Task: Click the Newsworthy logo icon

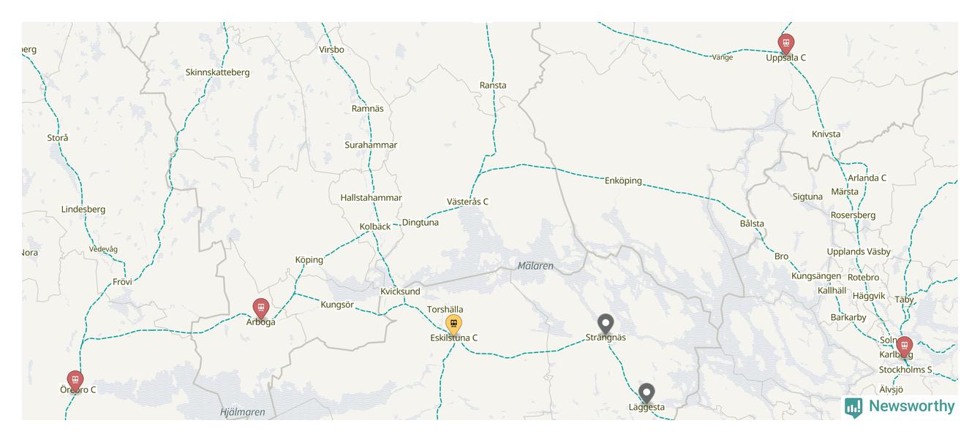Action: [853, 407]
